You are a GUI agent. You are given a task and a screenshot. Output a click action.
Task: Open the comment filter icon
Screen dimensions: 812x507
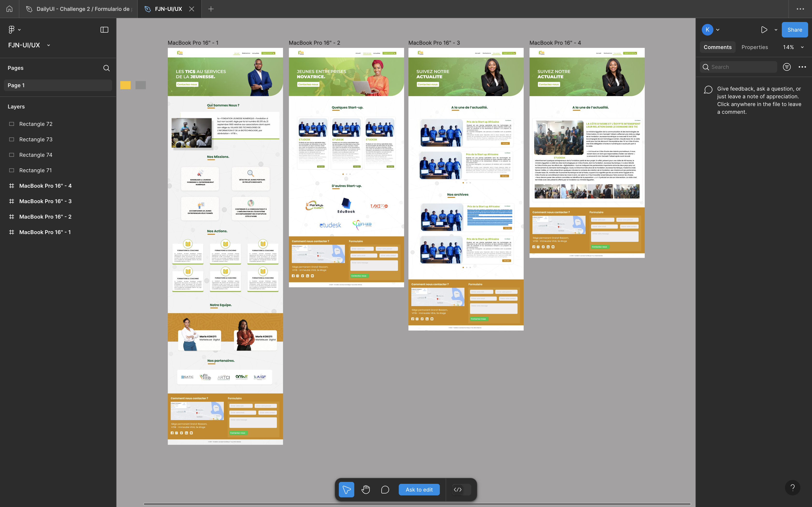coord(787,67)
